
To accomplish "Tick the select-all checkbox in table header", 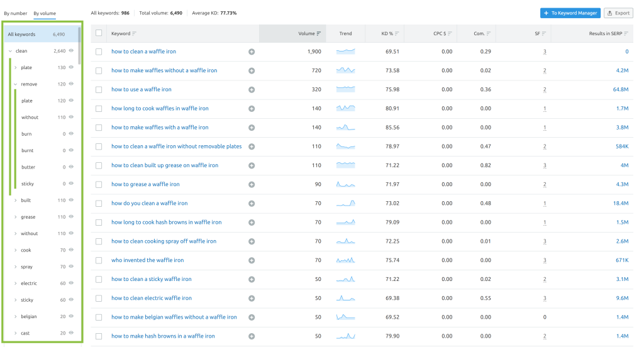I will coord(99,33).
